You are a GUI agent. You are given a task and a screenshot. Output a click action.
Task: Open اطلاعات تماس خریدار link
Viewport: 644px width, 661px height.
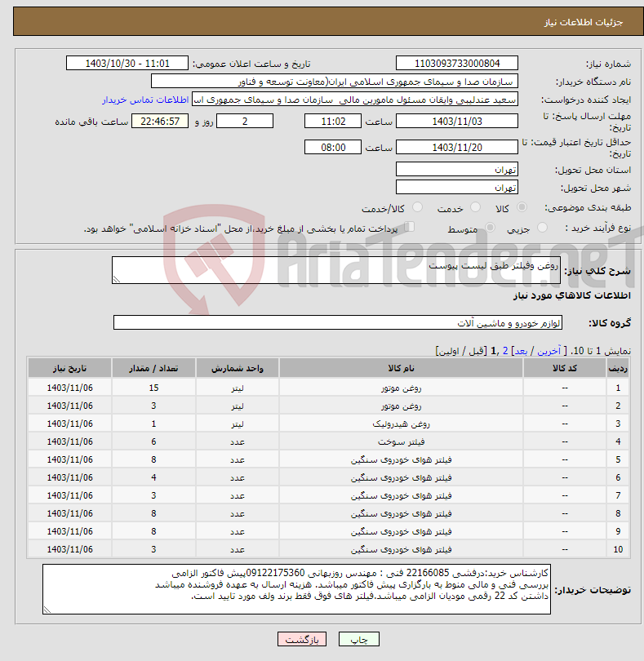[145, 100]
